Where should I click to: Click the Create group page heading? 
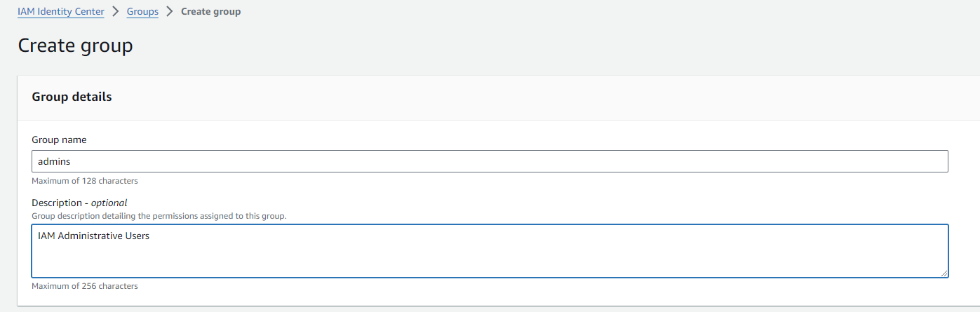pyautogui.click(x=75, y=46)
